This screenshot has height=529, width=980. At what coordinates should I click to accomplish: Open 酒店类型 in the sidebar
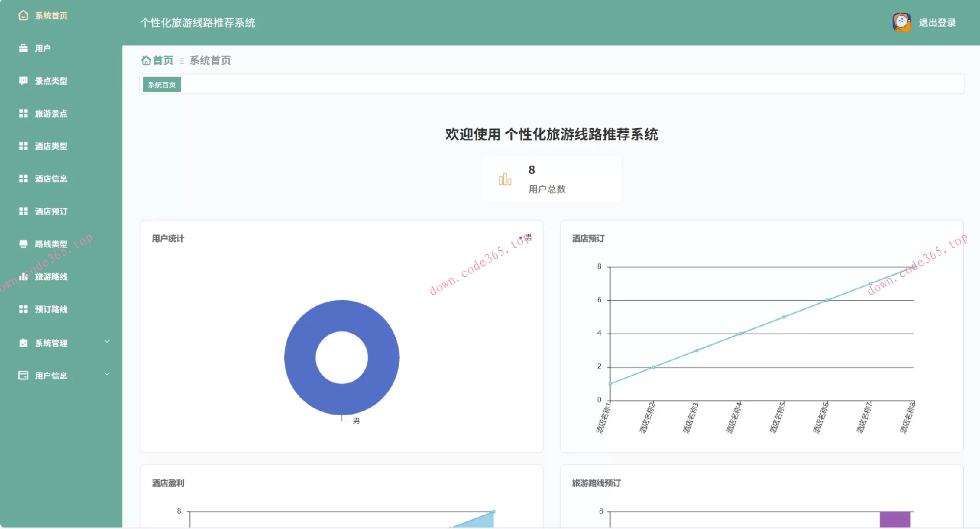[51, 146]
